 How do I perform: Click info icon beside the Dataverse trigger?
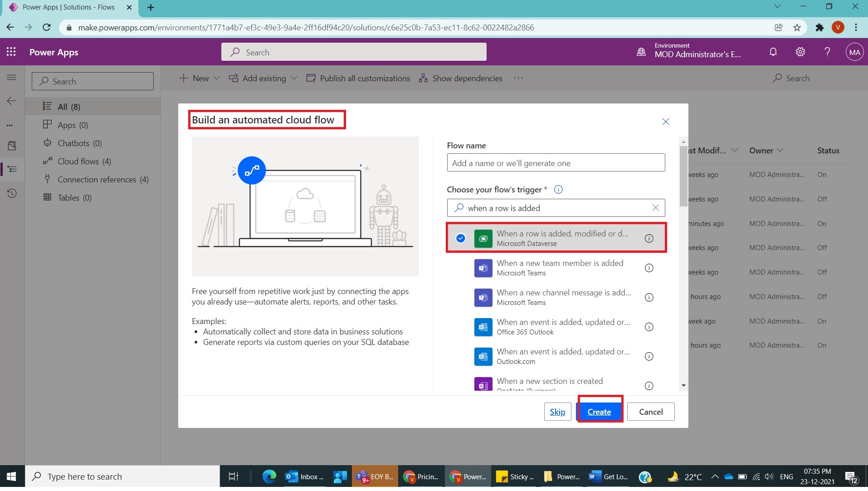(650, 238)
